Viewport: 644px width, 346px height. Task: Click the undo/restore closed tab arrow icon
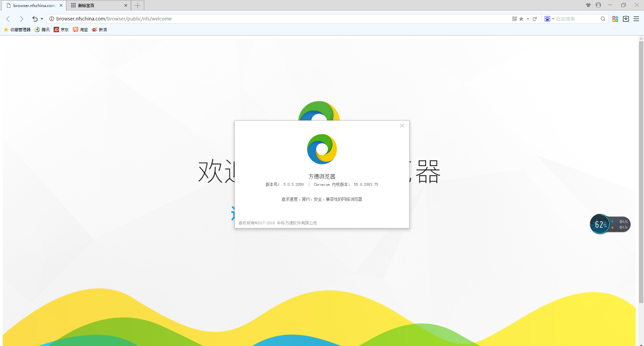35,19
